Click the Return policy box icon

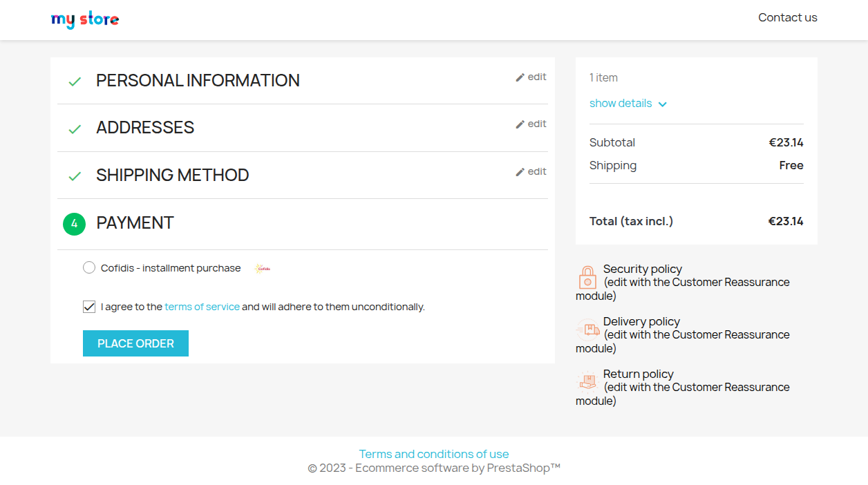point(587,381)
